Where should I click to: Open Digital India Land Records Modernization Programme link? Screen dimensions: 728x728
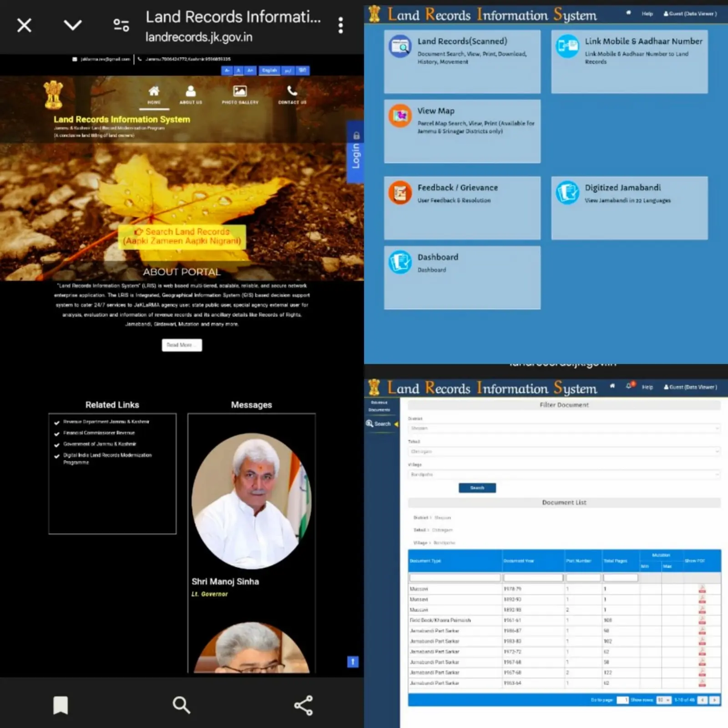coord(107,459)
